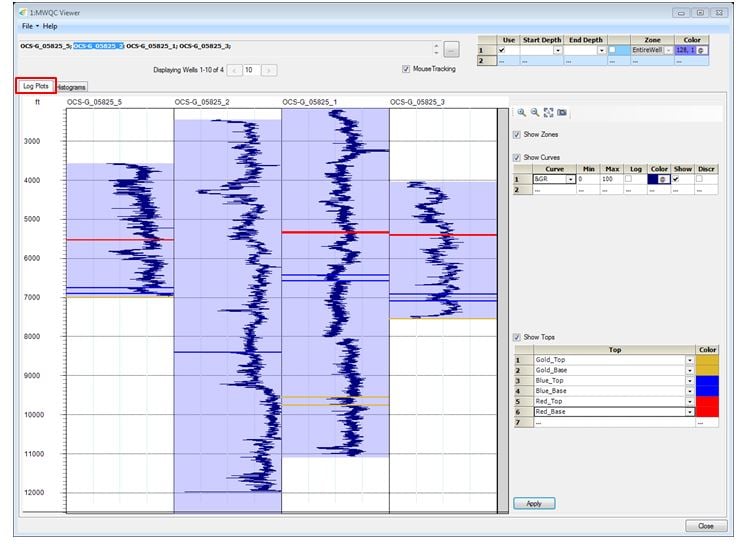Click the Blue_Top color swatch

(707, 381)
